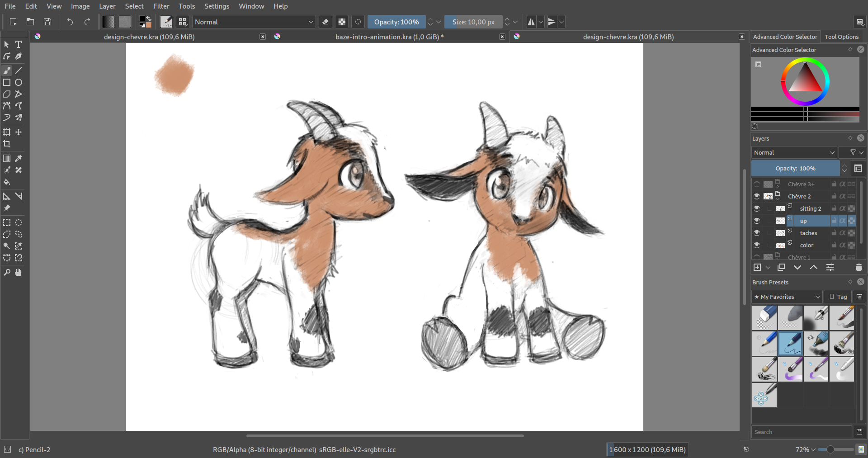The width and height of the screenshot is (868, 458).
Task: Expand the add layer type dropdown arrow
Action: pos(768,268)
